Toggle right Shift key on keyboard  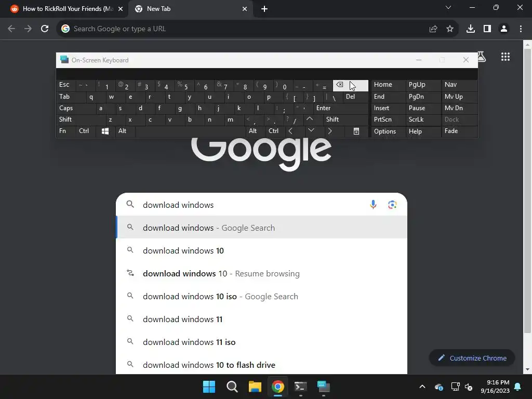pos(345,119)
